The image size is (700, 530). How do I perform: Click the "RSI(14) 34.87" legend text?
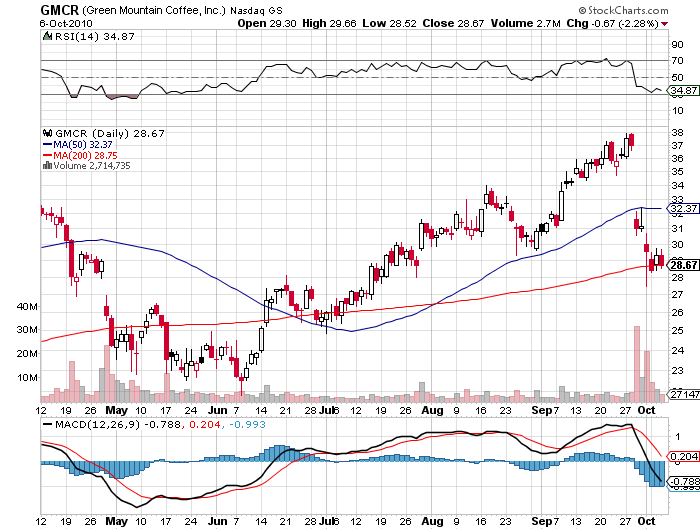point(95,37)
